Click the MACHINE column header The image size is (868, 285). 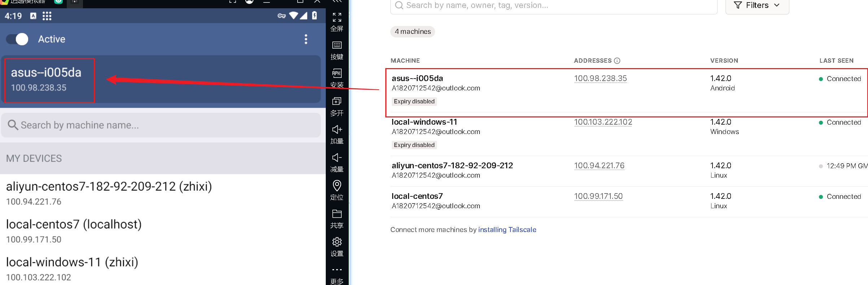[x=405, y=61]
